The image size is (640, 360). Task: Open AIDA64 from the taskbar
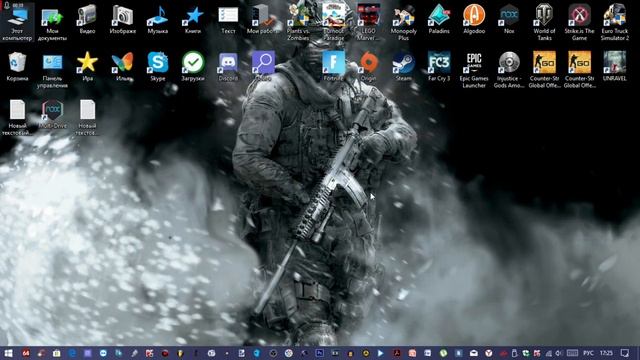coord(26,353)
